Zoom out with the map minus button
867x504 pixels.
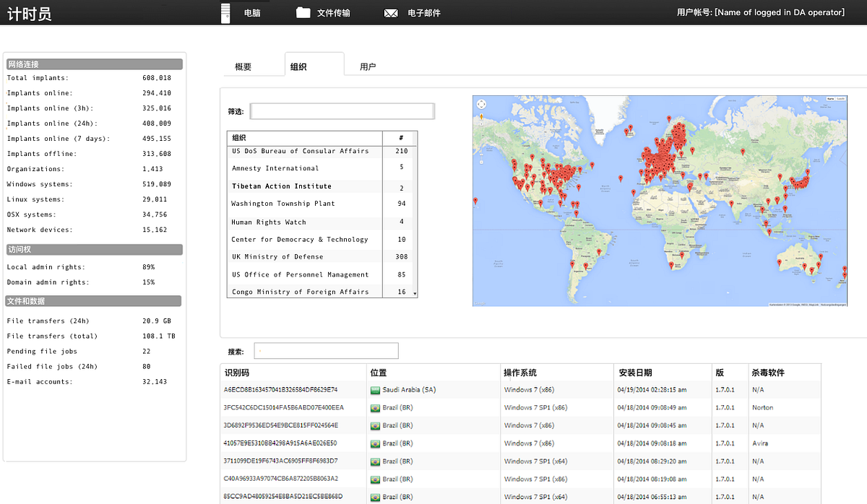tap(481, 162)
